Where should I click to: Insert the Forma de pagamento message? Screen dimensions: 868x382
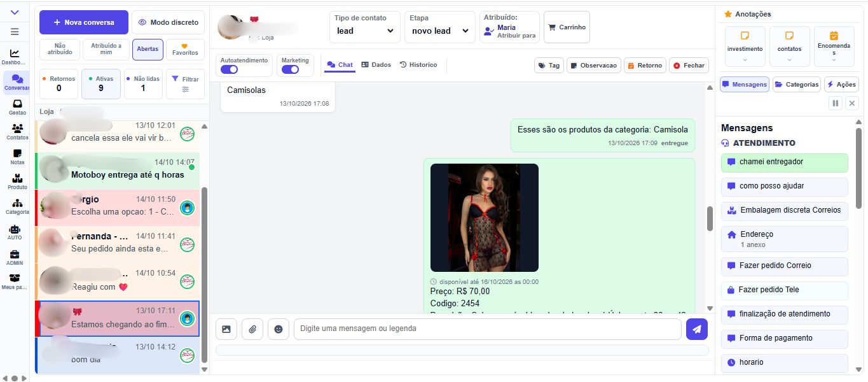pyautogui.click(x=785, y=339)
